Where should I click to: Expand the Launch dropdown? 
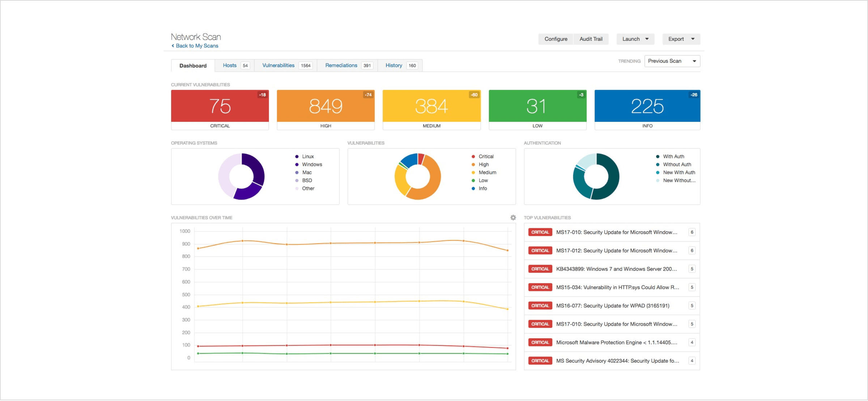pos(635,39)
